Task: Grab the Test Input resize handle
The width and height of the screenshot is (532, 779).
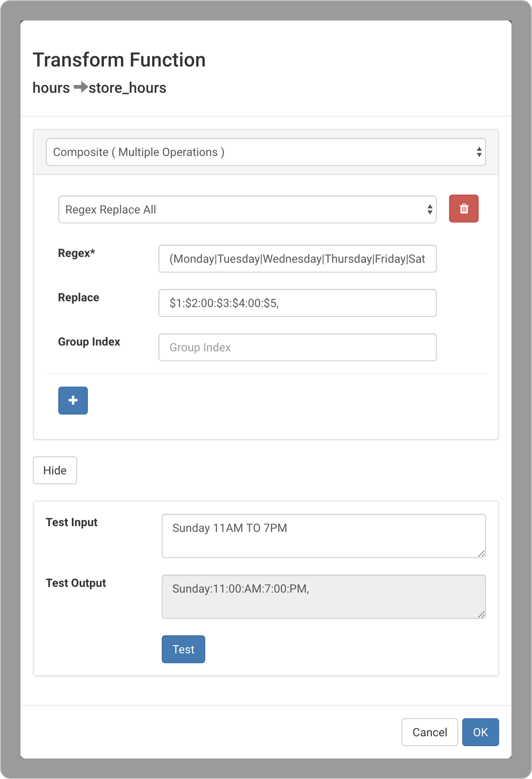Action: (482, 554)
